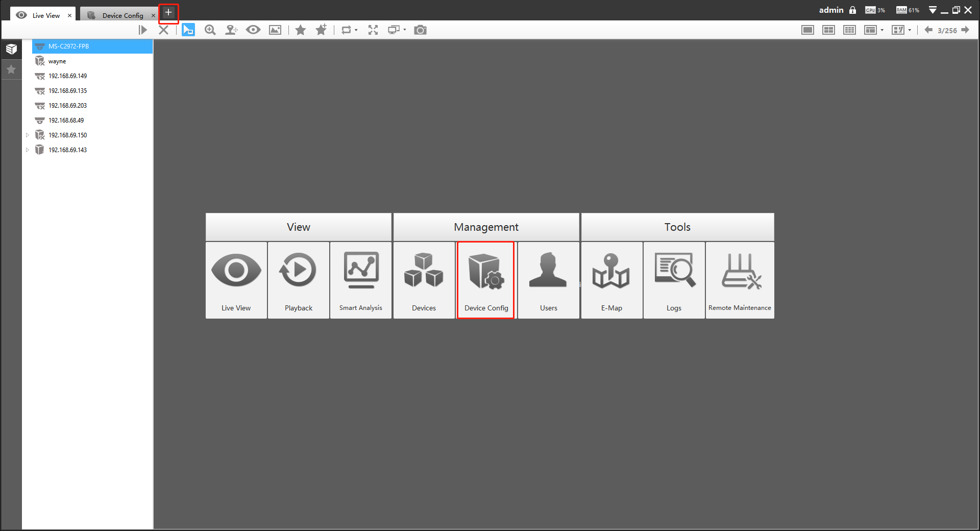Expand the 192.168.69.143 tree node
Viewport: 980px width, 531px height.
(x=28, y=150)
